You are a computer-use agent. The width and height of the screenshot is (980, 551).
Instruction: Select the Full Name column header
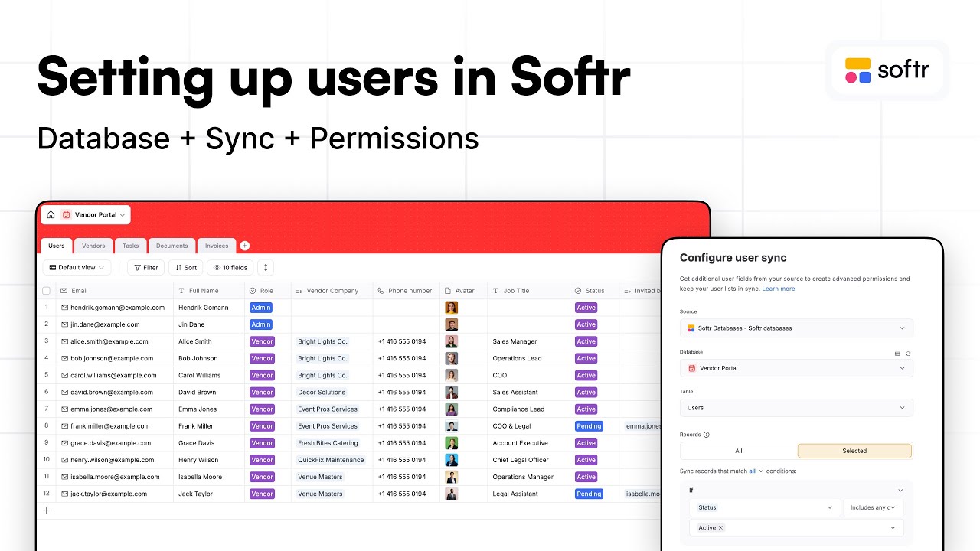209,291
